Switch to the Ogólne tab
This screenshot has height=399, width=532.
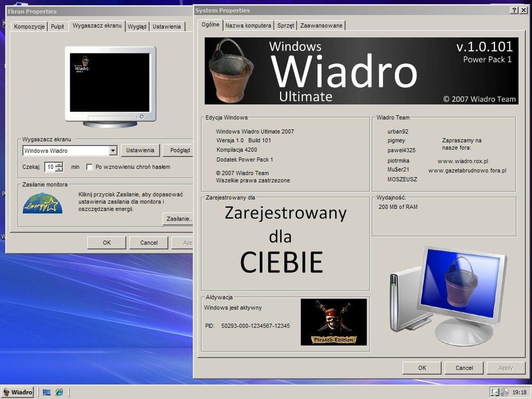pos(210,24)
